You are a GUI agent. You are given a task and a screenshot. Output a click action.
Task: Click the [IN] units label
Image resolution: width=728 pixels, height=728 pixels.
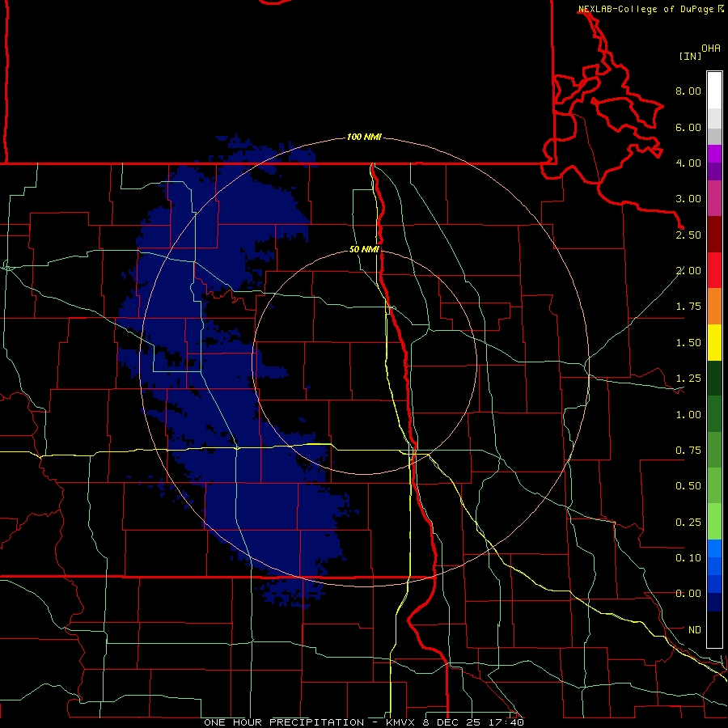tap(690, 56)
